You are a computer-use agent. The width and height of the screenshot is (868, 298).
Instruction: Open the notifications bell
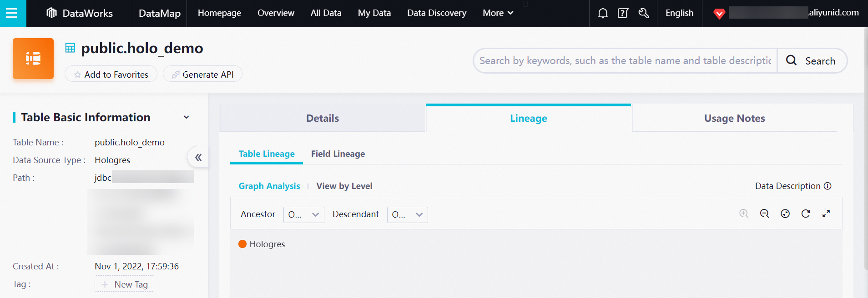click(x=603, y=13)
